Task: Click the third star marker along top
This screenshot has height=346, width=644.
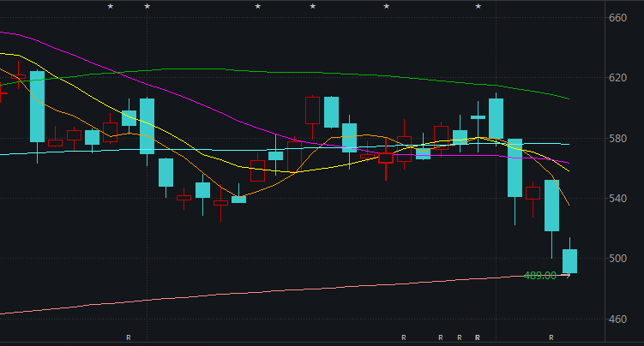Action: (257, 7)
